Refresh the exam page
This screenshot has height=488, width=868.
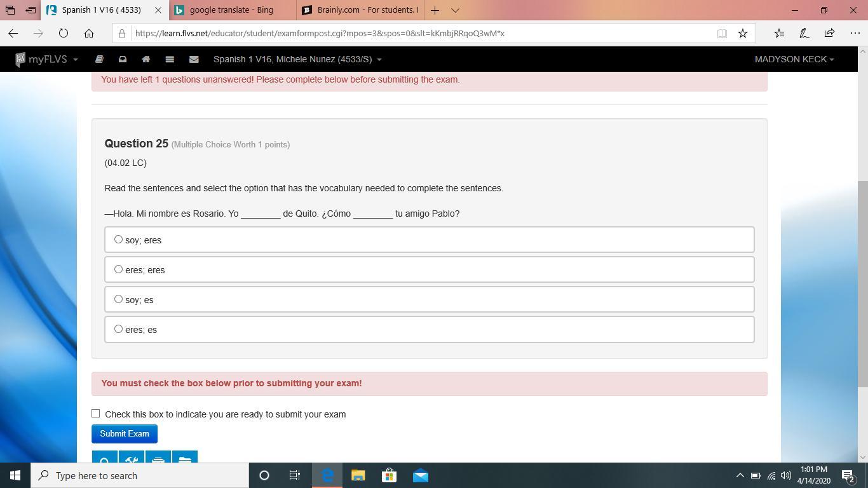[x=64, y=33]
